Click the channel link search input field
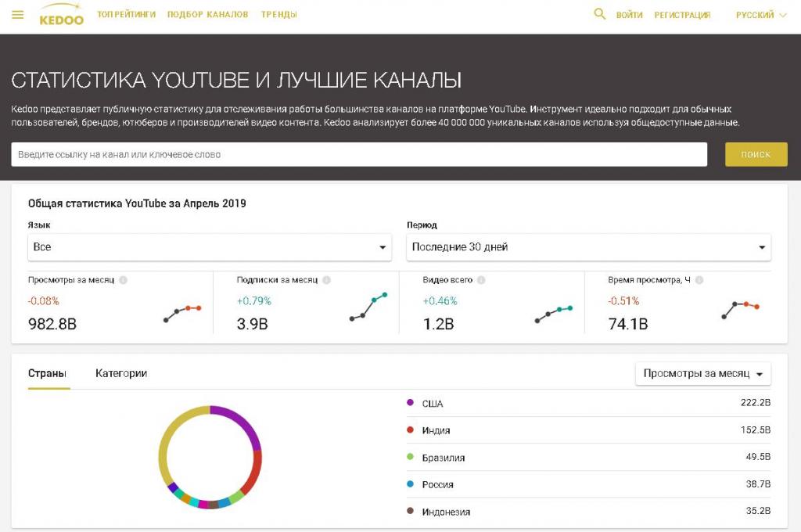801x532 pixels. click(359, 154)
